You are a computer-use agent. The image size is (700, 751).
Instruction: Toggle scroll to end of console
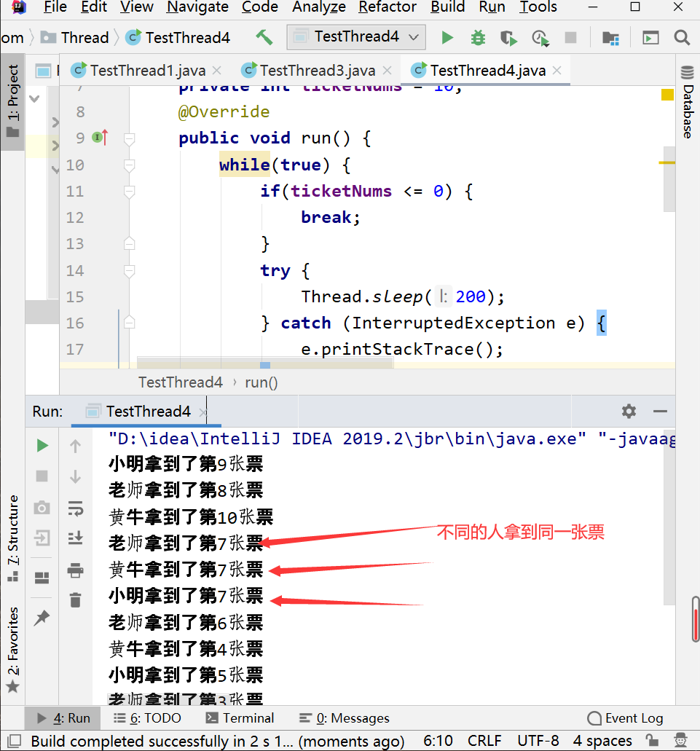click(x=76, y=538)
